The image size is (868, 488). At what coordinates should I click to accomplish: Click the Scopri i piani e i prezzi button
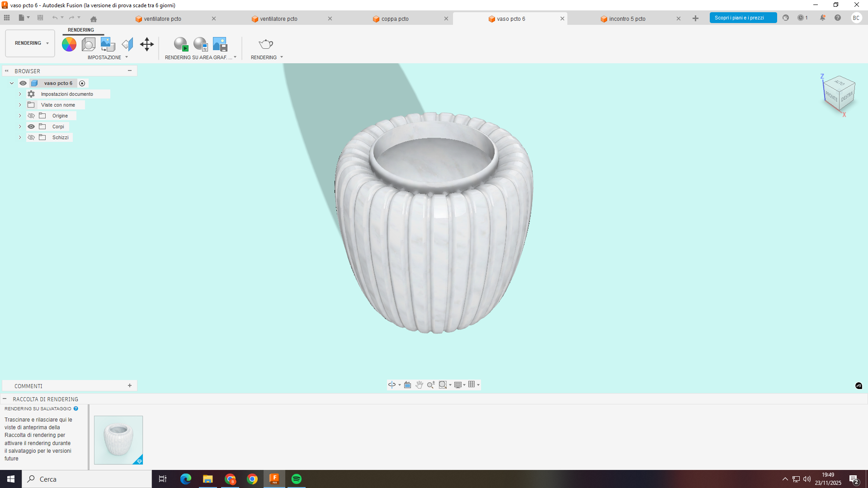[743, 18]
